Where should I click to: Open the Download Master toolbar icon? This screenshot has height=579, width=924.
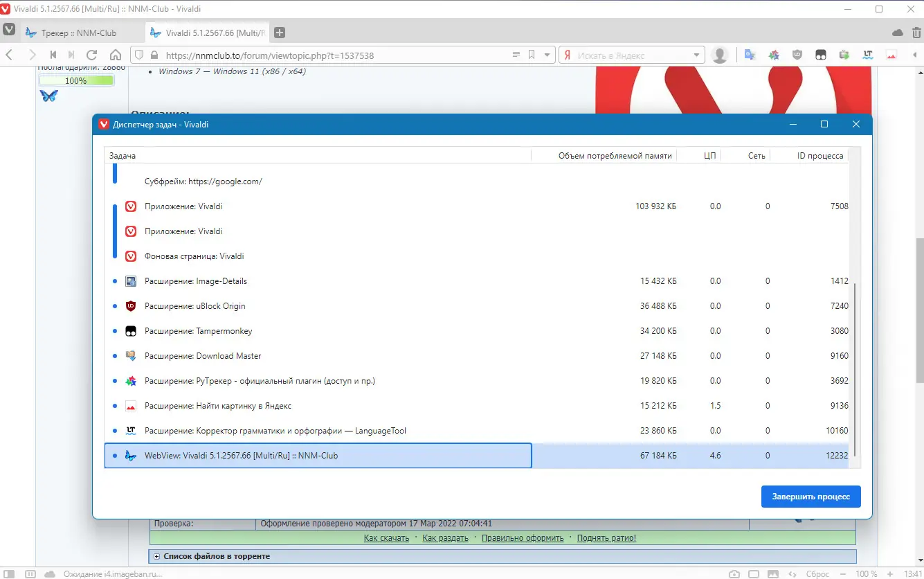click(844, 55)
